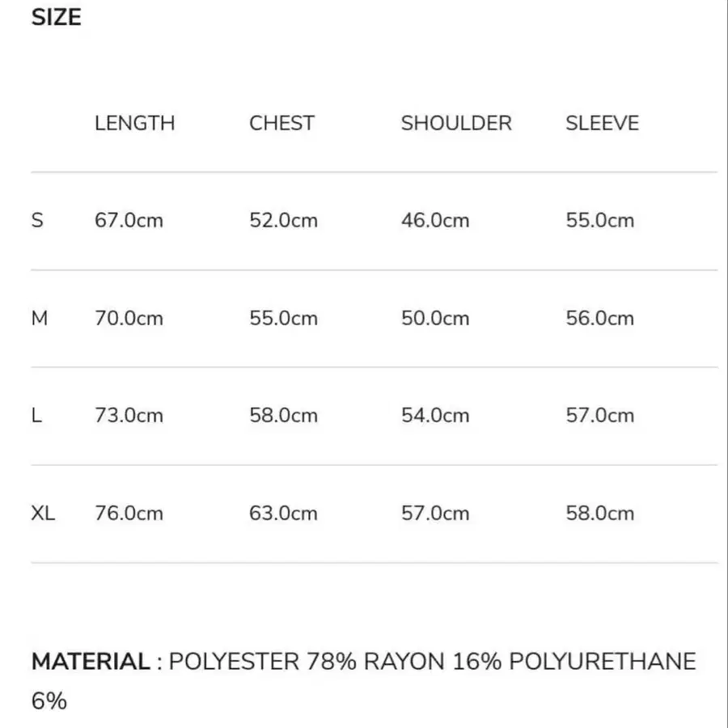The image size is (728, 728).
Task: Click the LENGTH column header
Action: [x=134, y=123]
